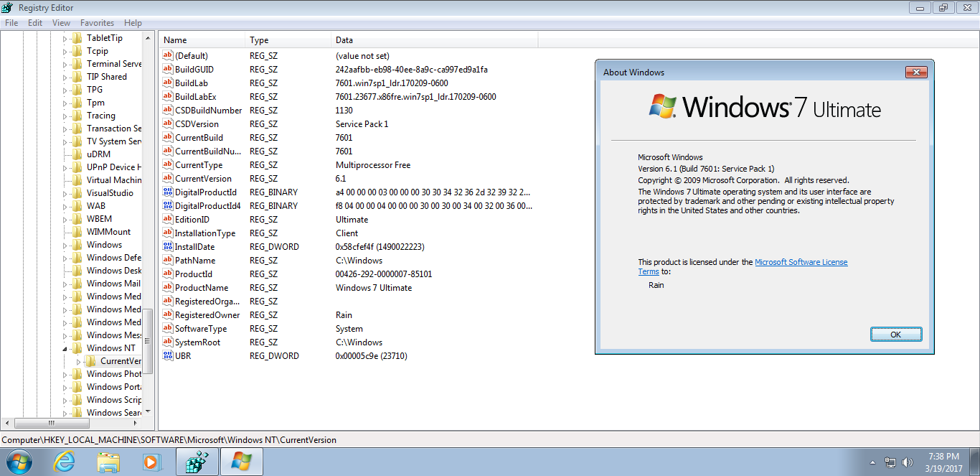Click the DigitalProductId binary value icon

click(169, 192)
